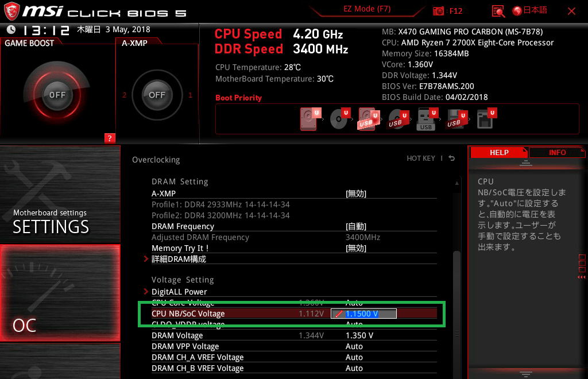Expand the DigitALL Power submenu arrow
588x379 pixels.
(146, 291)
